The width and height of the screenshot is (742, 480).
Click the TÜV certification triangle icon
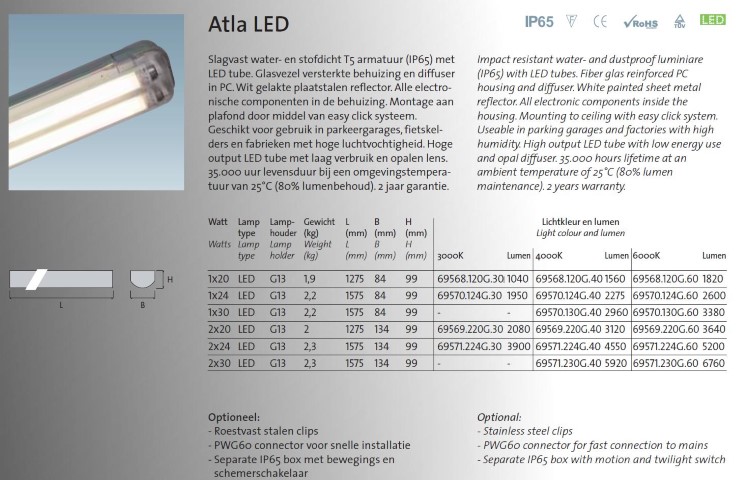(680, 21)
